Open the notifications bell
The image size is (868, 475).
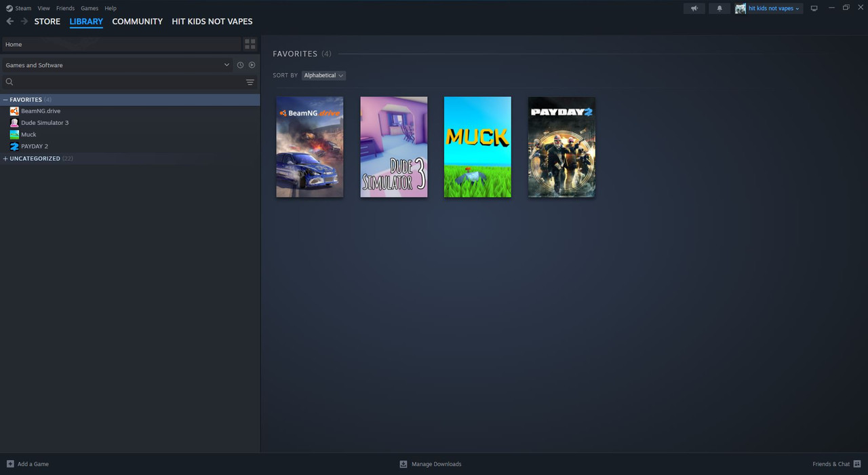(x=719, y=8)
